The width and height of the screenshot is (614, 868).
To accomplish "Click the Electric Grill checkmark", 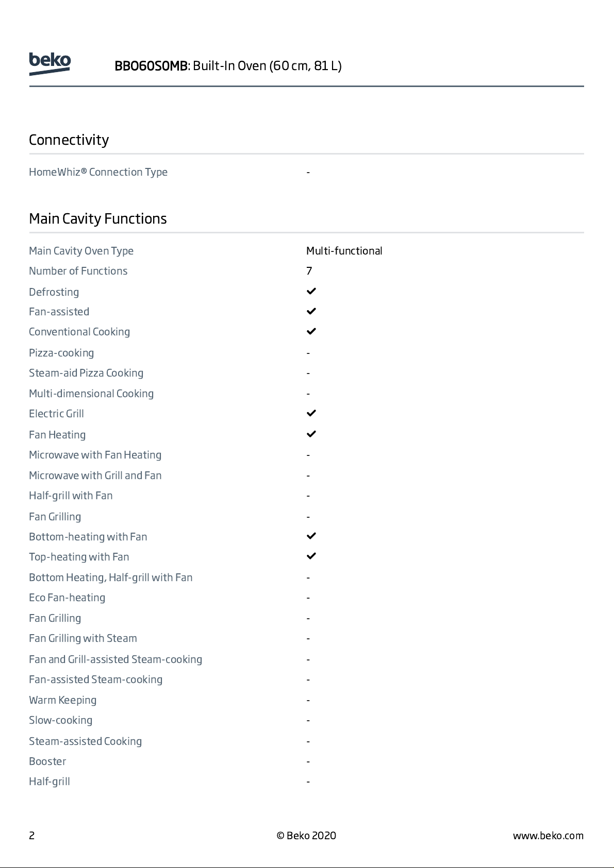I will click(x=311, y=413).
